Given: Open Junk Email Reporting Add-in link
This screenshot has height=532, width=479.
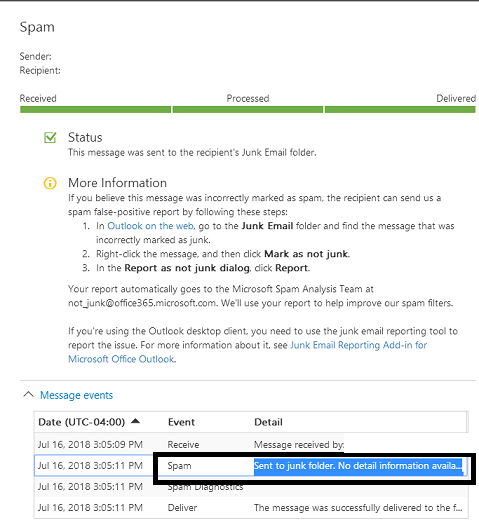Looking at the screenshot, I should click(x=247, y=352).
